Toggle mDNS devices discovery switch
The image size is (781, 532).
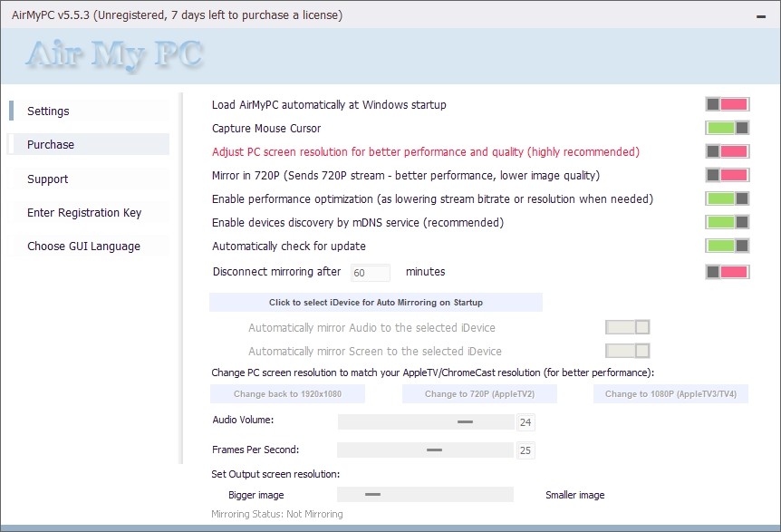pos(728,222)
